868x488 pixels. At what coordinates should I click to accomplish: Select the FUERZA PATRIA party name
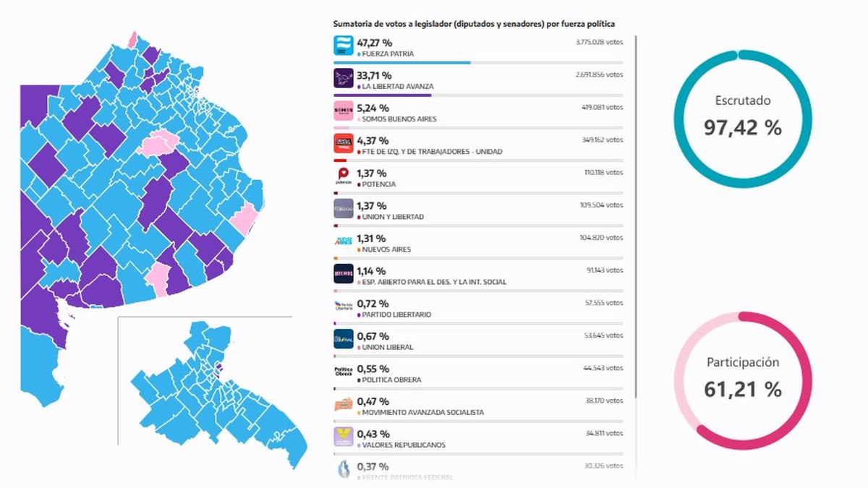(388, 54)
